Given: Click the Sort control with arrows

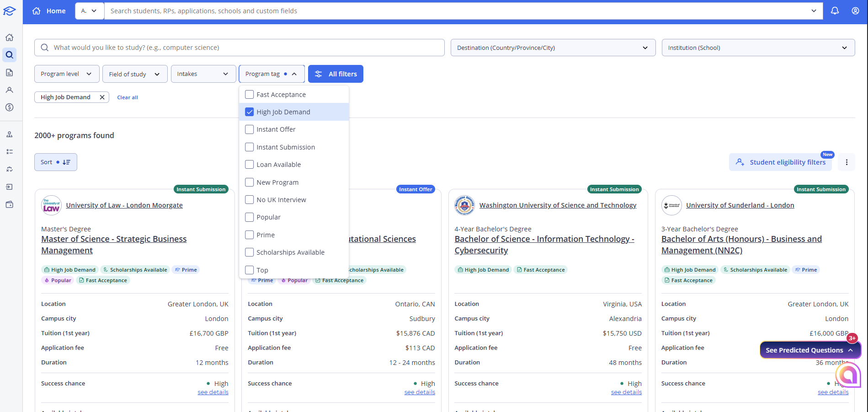Looking at the screenshot, I should (x=55, y=162).
